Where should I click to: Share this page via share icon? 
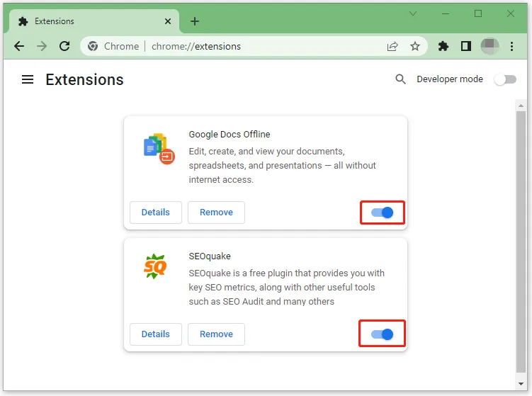(x=392, y=46)
